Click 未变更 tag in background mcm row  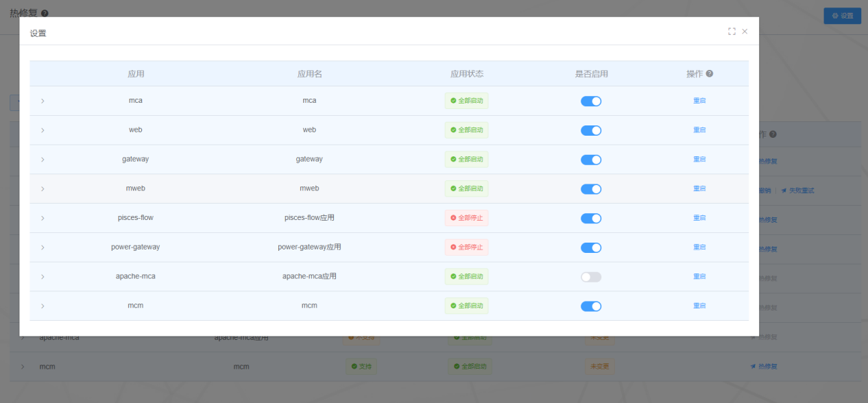pyautogui.click(x=600, y=367)
